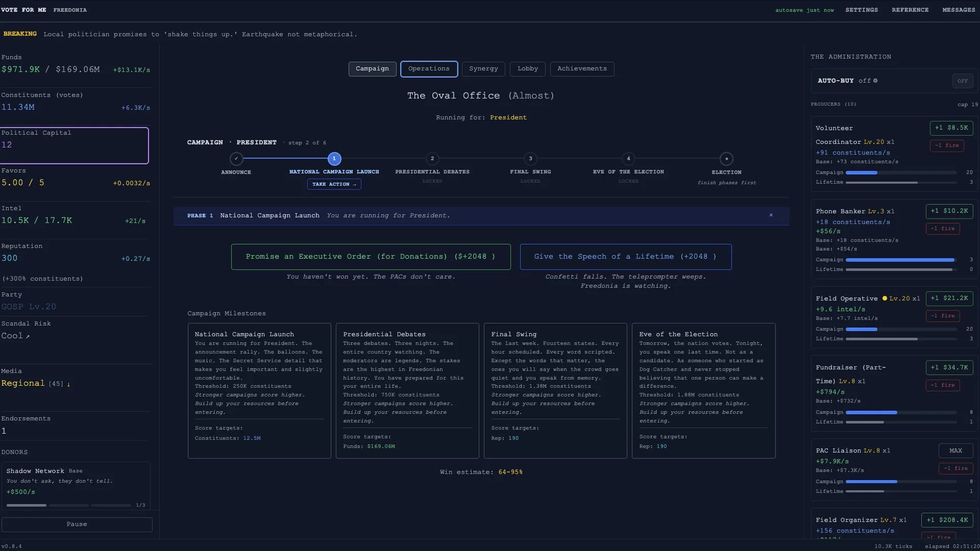
Task: Click the Favors value 5.00 / 5
Action: [22, 183]
